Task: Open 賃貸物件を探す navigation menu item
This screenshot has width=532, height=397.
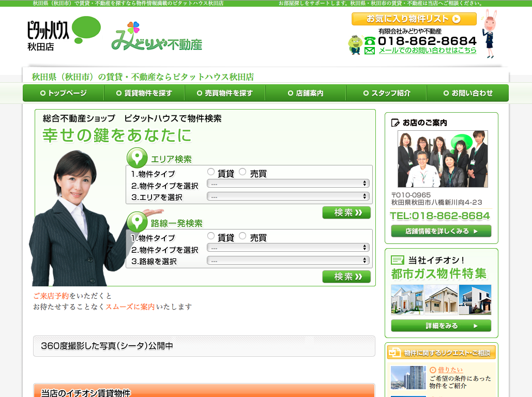Action: (144, 94)
